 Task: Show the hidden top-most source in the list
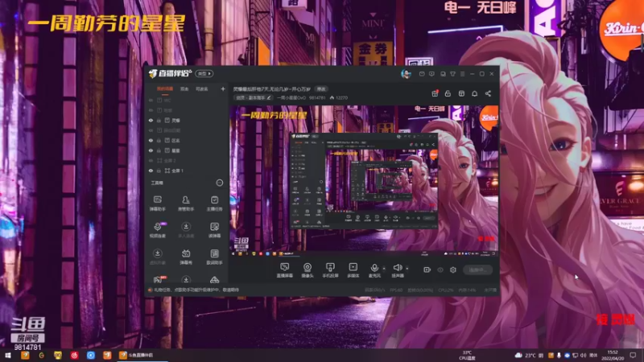[x=151, y=101]
